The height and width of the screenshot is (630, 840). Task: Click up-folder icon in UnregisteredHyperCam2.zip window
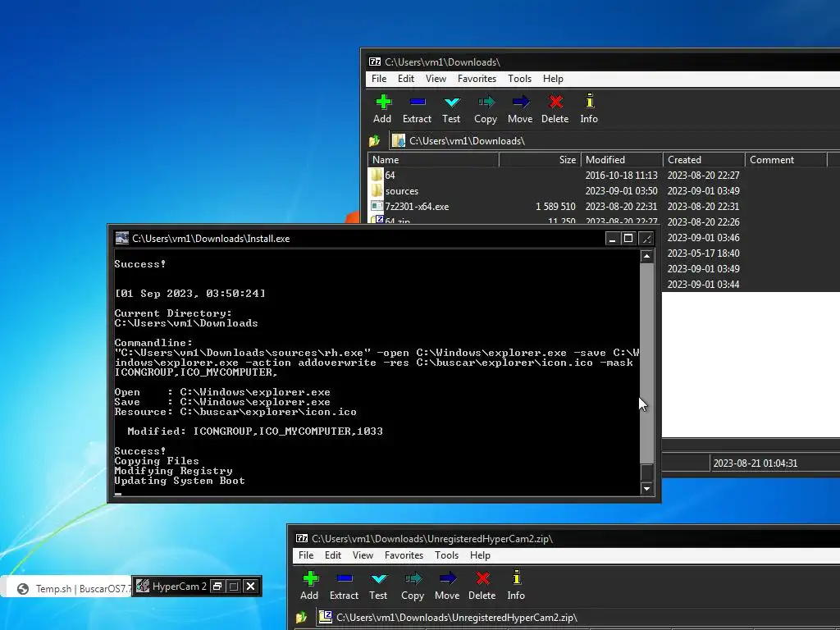click(x=302, y=617)
